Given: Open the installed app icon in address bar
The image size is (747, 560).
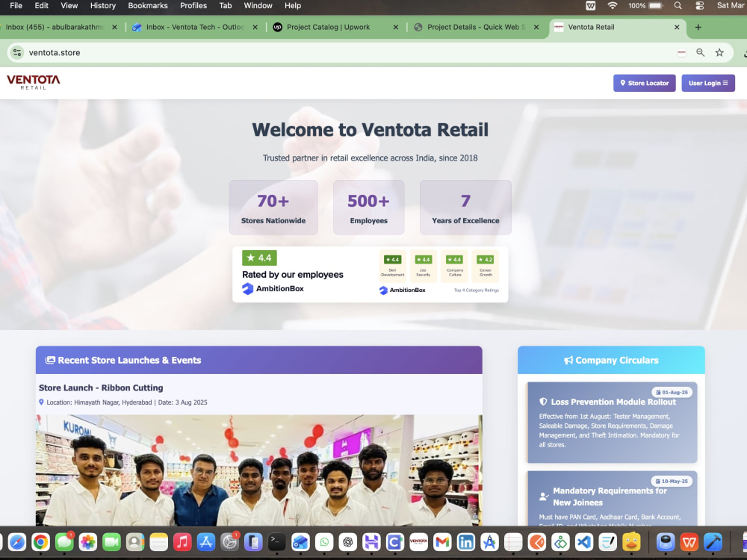Looking at the screenshot, I should [x=682, y=52].
